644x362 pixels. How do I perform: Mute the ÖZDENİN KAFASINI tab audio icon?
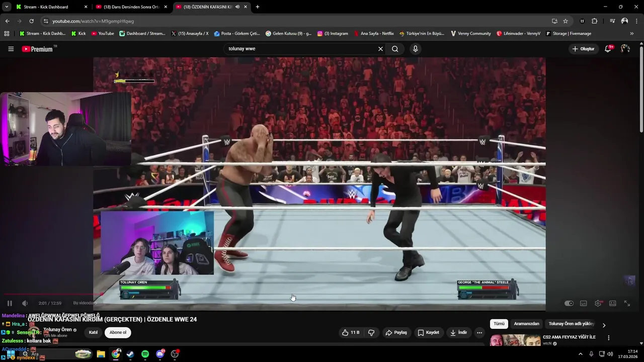237,7
